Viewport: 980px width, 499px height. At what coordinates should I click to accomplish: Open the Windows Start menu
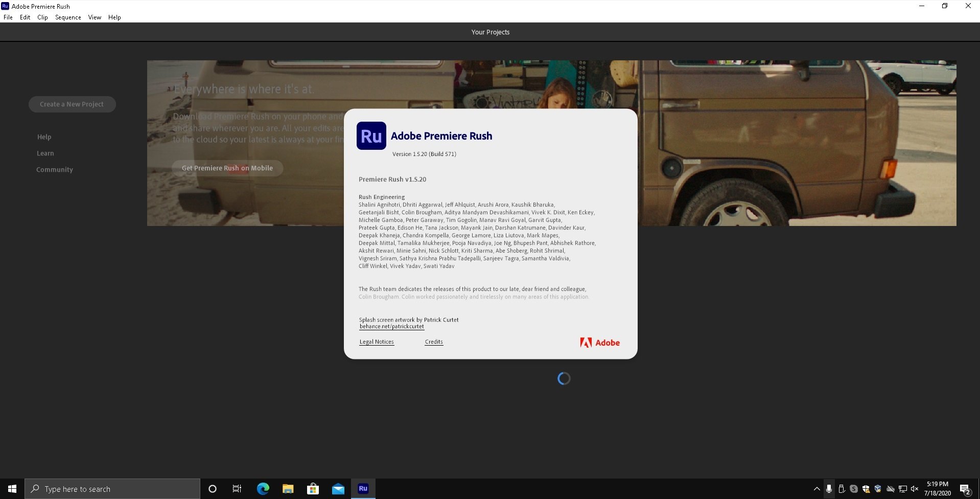12,489
